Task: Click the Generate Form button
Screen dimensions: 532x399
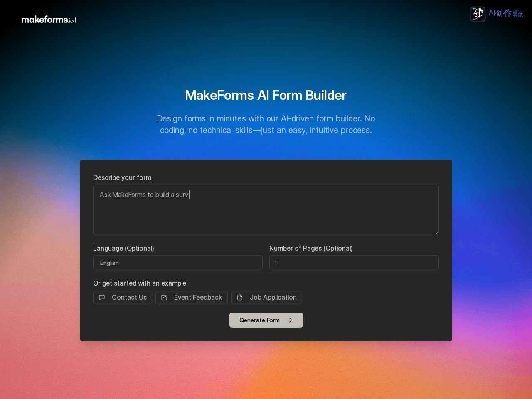Action: pos(266,320)
